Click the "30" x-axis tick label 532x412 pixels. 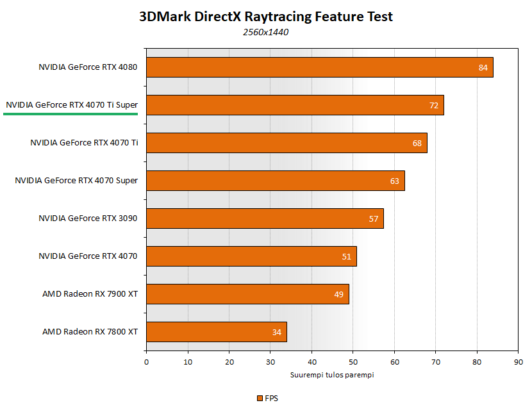(270, 362)
